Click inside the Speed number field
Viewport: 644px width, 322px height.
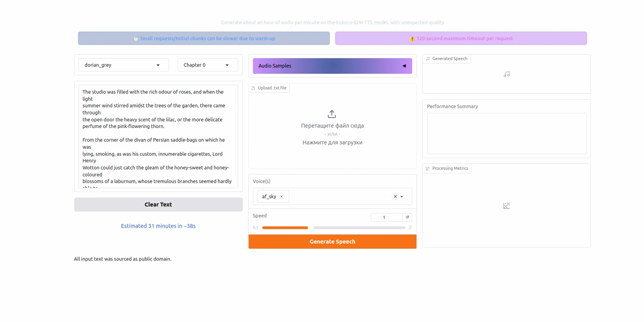click(386, 217)
